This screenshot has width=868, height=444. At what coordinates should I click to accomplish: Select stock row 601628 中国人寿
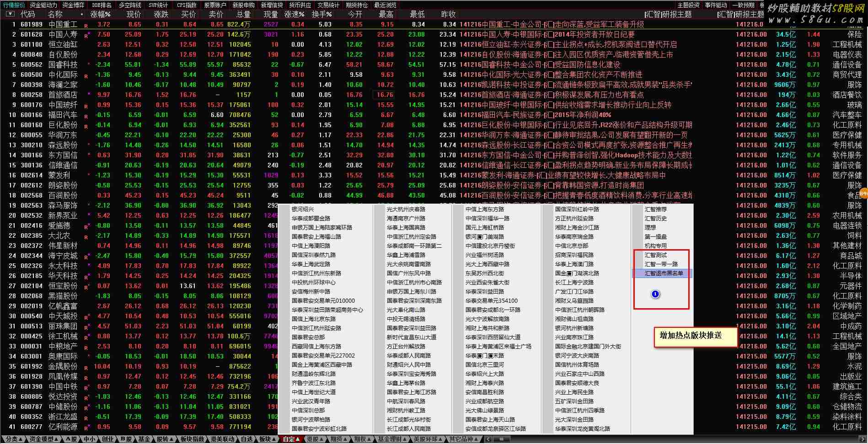click(434, 34)
